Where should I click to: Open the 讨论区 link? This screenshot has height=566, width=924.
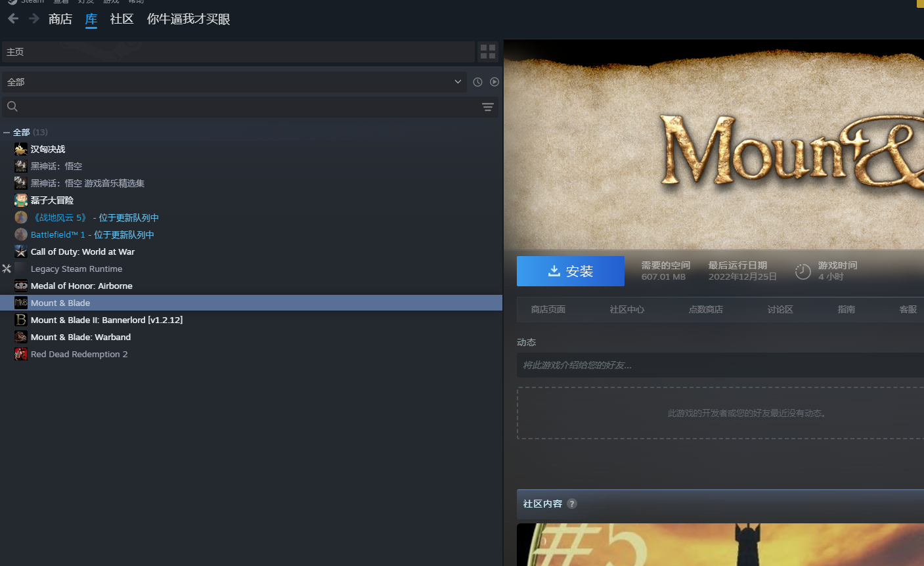tap(780, 309)
